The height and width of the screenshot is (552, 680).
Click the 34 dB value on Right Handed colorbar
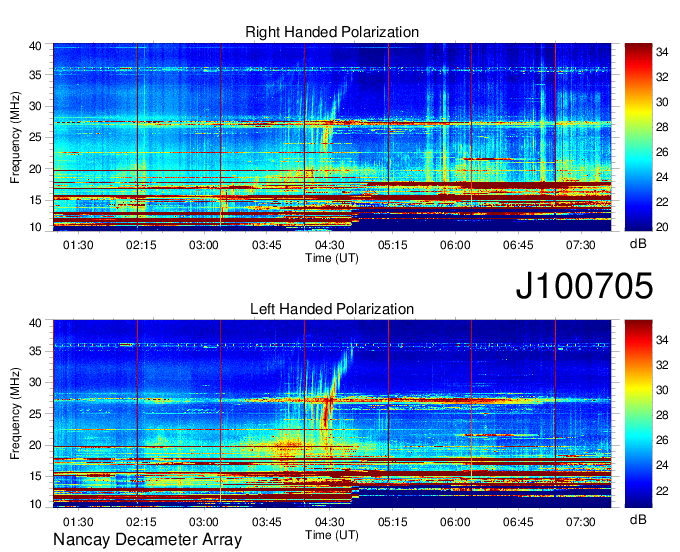coord(662,52)
